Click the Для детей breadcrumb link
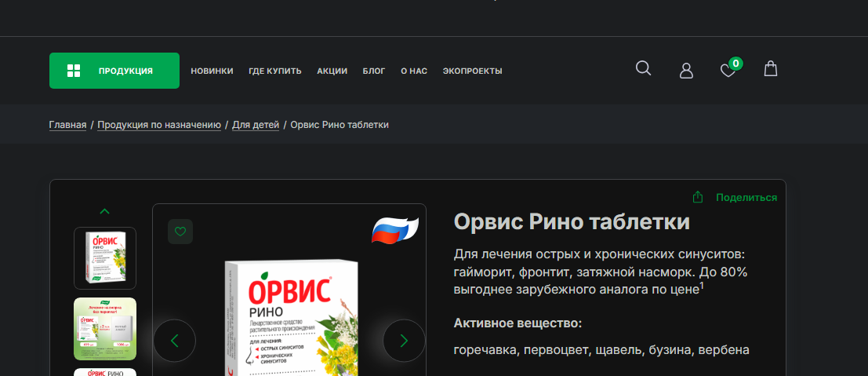Screen dimensions: 868x376 tap(256, 125)
